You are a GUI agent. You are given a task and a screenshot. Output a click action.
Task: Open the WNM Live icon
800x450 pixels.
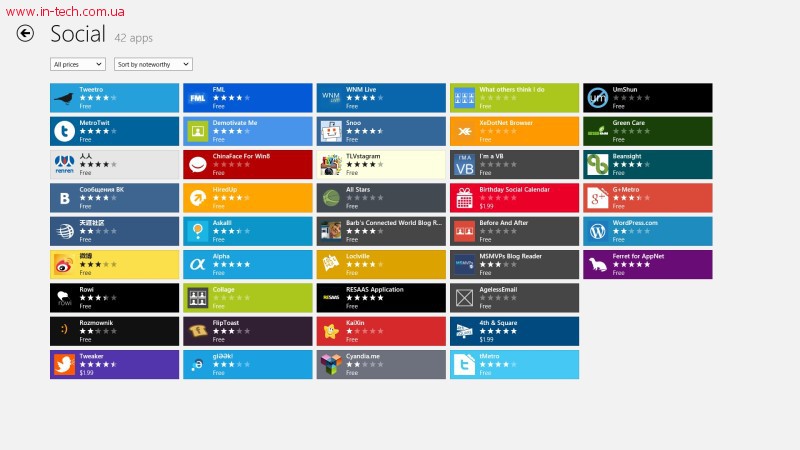(331, 98)
